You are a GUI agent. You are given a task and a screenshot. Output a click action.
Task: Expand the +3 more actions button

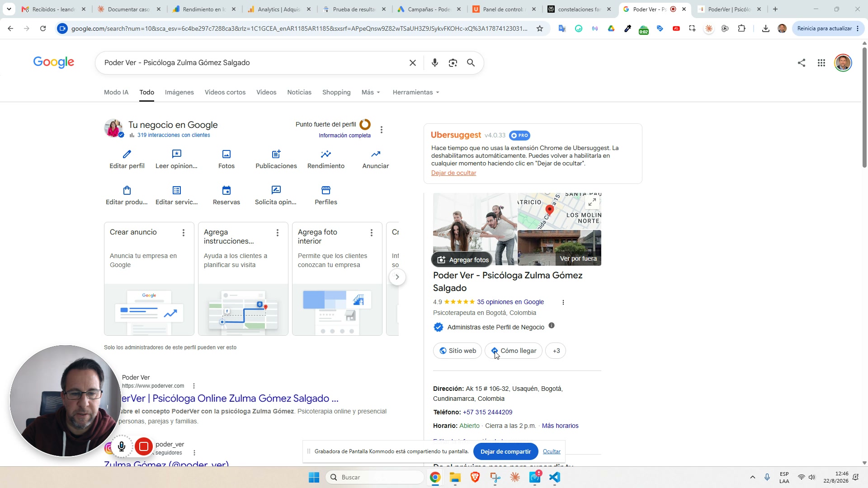coord(556,351)
